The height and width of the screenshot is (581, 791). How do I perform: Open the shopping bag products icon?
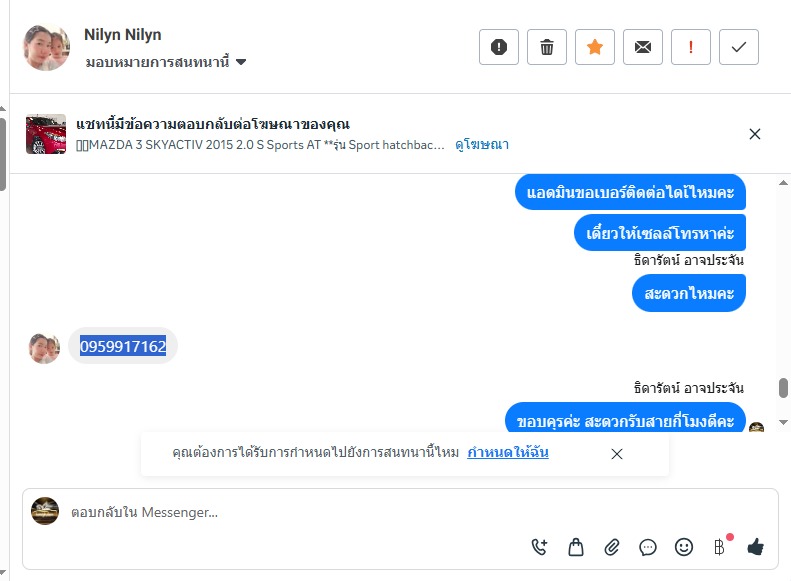pos(576,547)
